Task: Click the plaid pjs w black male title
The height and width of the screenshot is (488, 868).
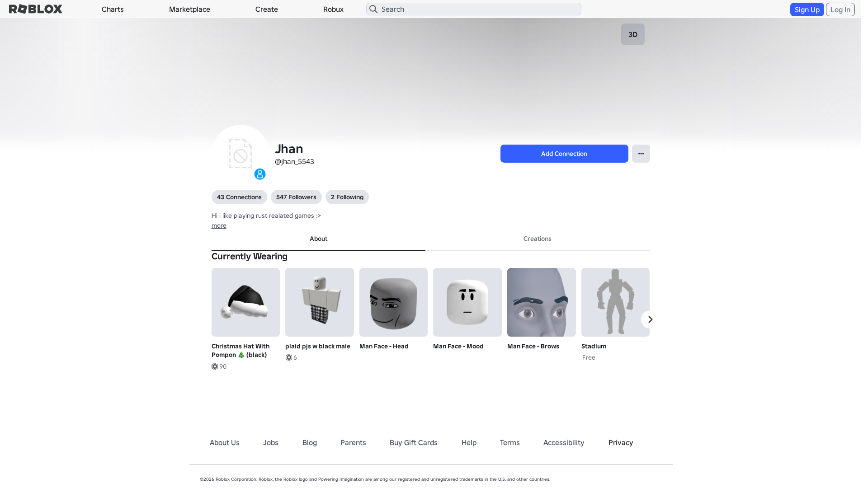Action: coord(318,346)
